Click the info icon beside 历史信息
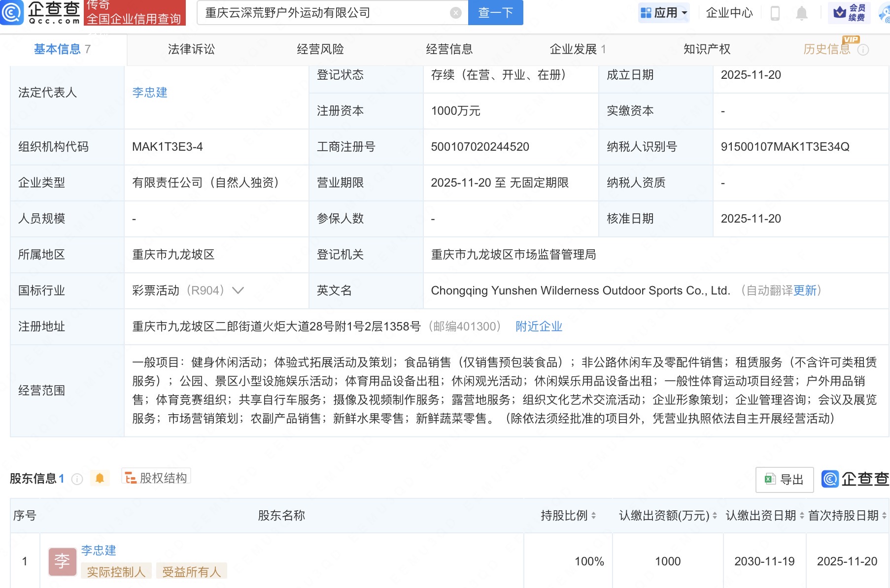This screenshot has width=890, height=588. tap(863, 50)
